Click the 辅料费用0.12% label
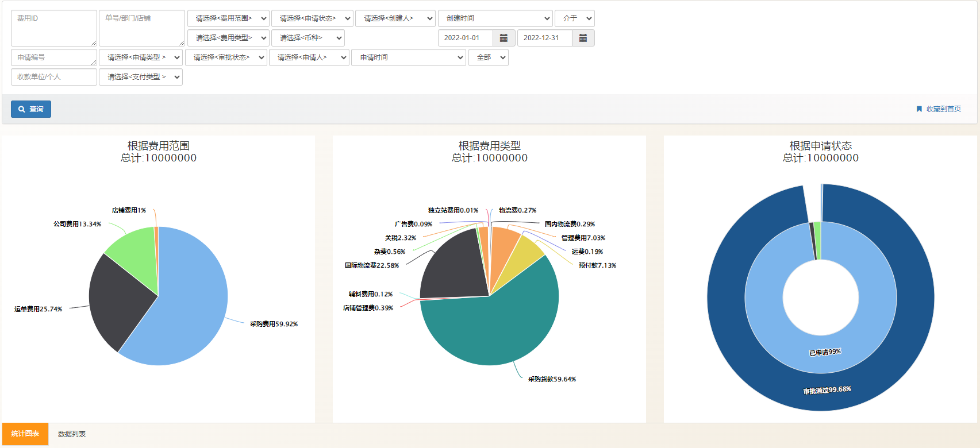Image resolution: width=980 pixels, height=448 pixels. [x=371, y=294]
